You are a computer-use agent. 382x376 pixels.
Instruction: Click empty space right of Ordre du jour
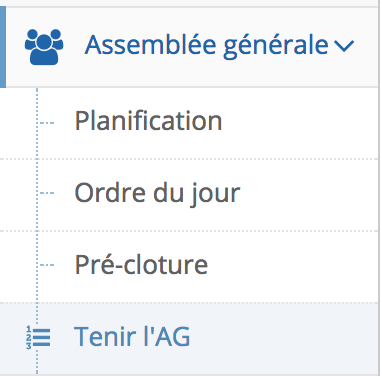click(x=310, y=195)
